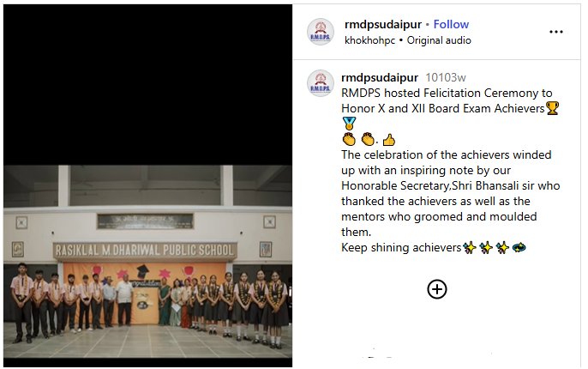Image resolution: width=588 pixels, height=369 pixels.
Task: Open the rmdpsudaipur username above the caption
Action: 380,78
